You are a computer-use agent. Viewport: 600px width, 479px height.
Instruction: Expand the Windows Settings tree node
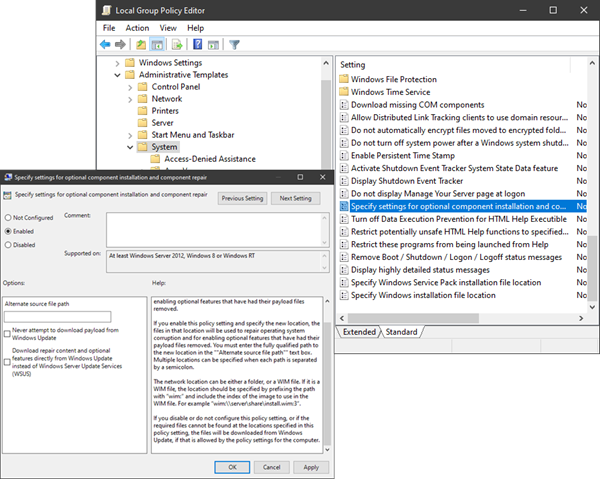coord(118,62)
